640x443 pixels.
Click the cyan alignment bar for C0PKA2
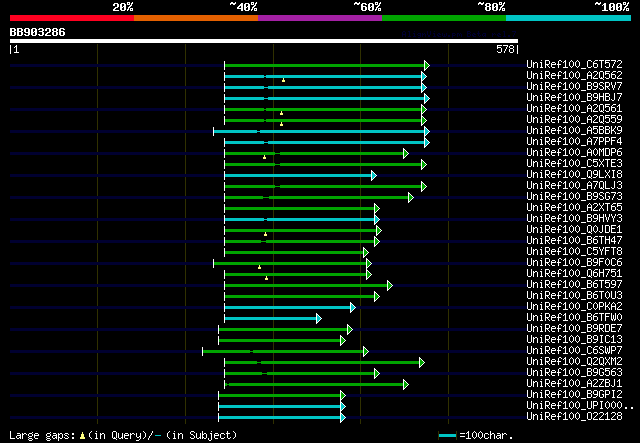[287, 307]
